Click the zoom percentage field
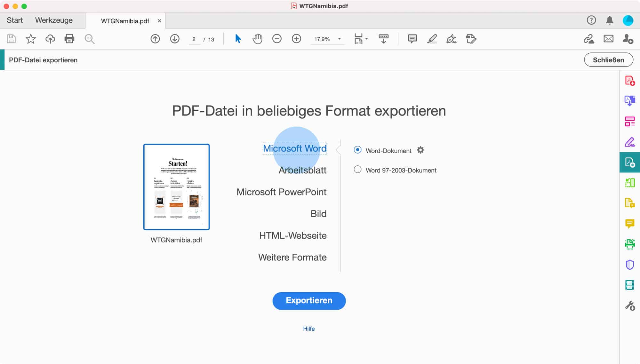The width and height of the screenshot is (640, 364). pos(322,39)
